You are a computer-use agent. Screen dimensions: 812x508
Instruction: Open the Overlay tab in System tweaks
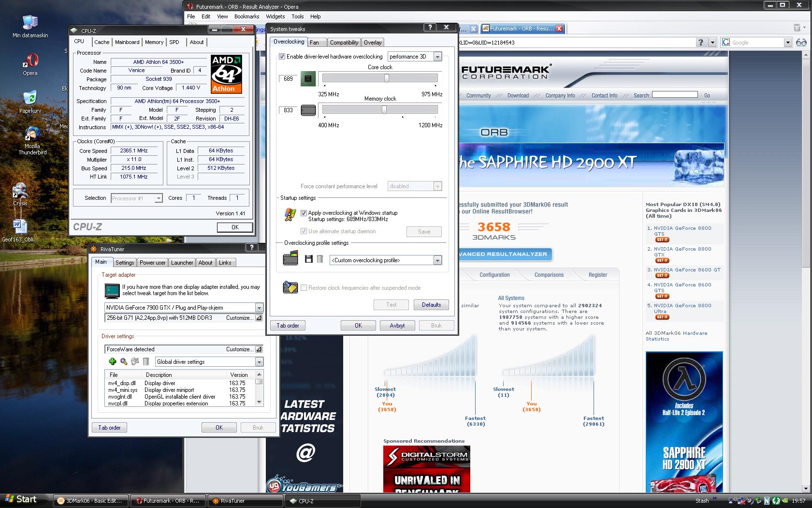[x=373, y=43]
